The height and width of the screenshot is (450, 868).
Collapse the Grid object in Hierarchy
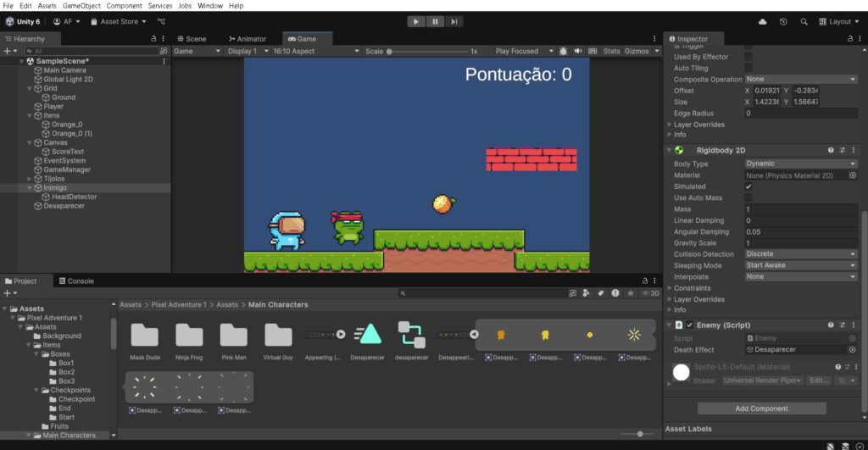click(30, 89)
